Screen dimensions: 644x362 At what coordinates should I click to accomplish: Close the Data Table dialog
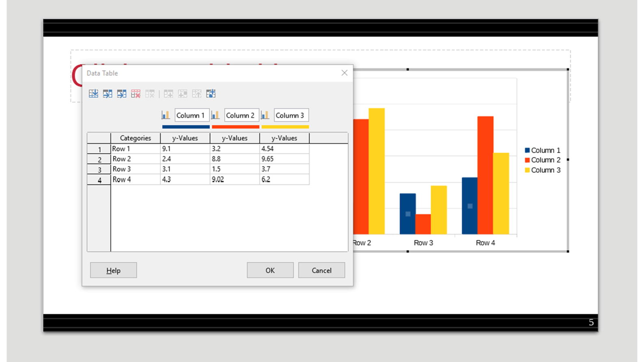click(x=345, y=73)
